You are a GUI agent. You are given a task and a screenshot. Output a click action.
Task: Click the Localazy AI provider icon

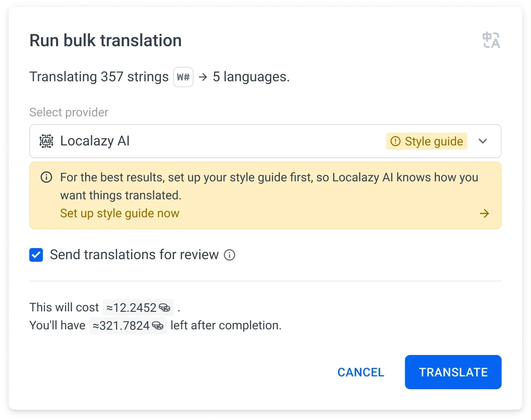point(46,141)
